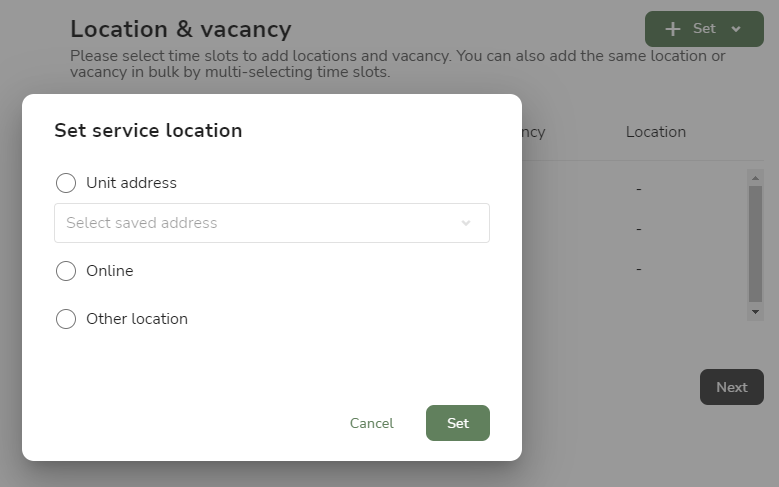Click the Online label text
Image resolution: width=779 pixels, height=487 pixels.
pos(110,271)
